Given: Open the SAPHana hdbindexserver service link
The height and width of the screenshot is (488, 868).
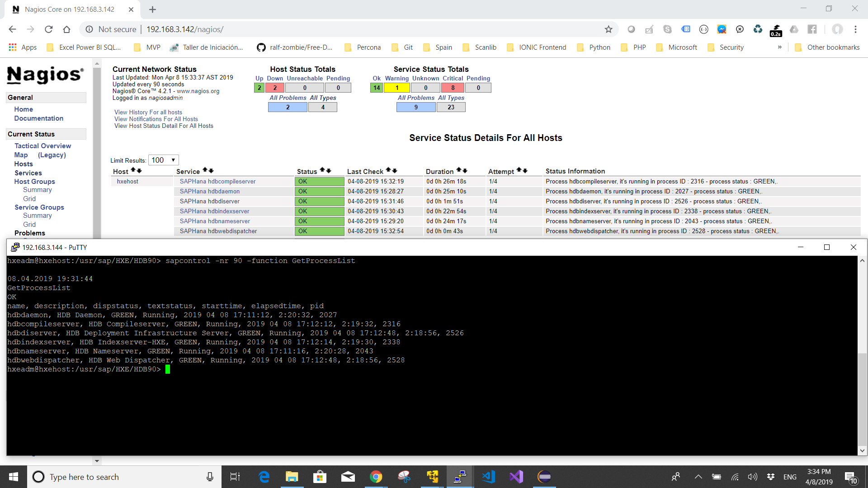Looking at the screenshot, I should click(x=214, y=211).
